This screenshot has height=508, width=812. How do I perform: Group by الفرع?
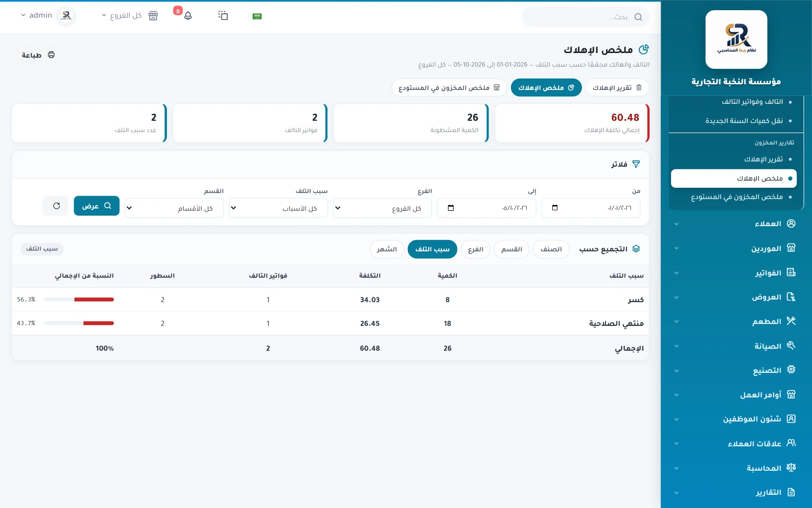(x=476, y=249)
